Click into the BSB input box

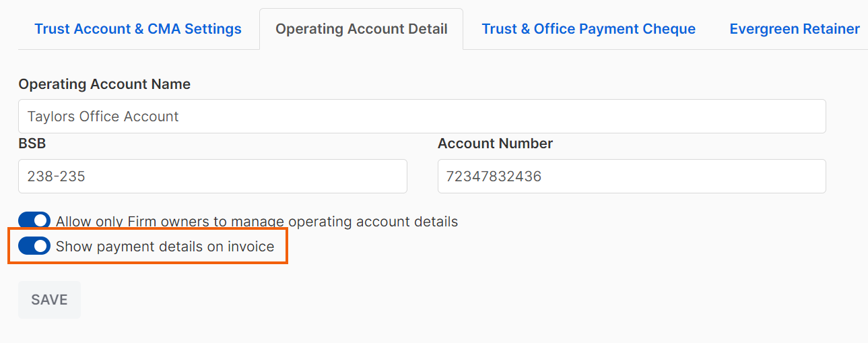click(213, 177)
